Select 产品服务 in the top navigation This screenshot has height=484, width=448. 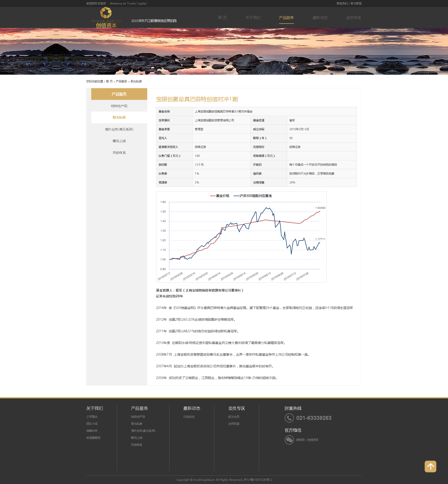[x=286, y=18]
